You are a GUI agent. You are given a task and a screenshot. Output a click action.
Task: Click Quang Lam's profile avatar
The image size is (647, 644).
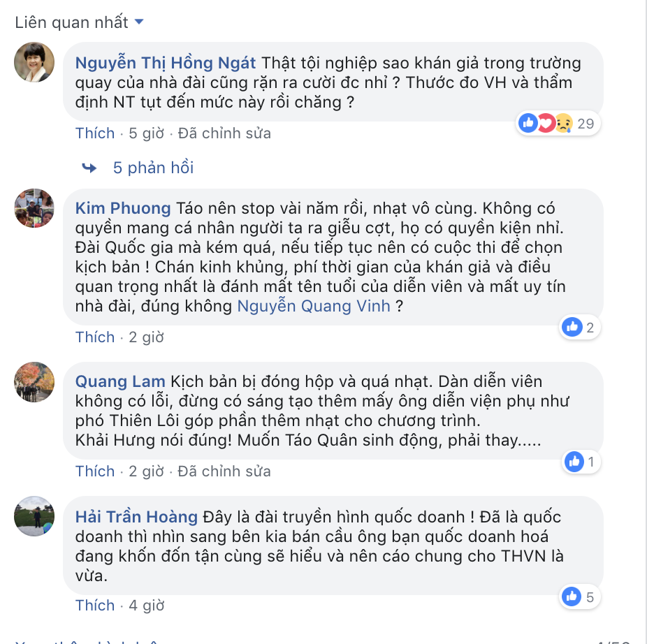click(34, 382)
